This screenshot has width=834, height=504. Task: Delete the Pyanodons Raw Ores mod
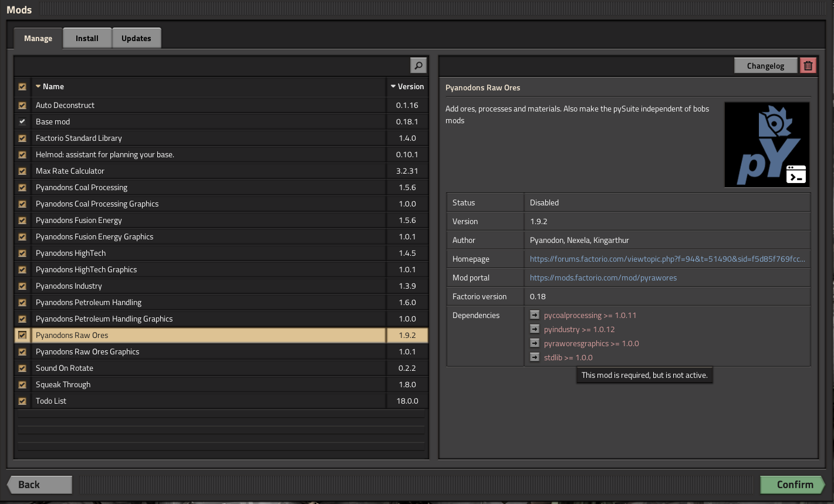click(808, 66)
